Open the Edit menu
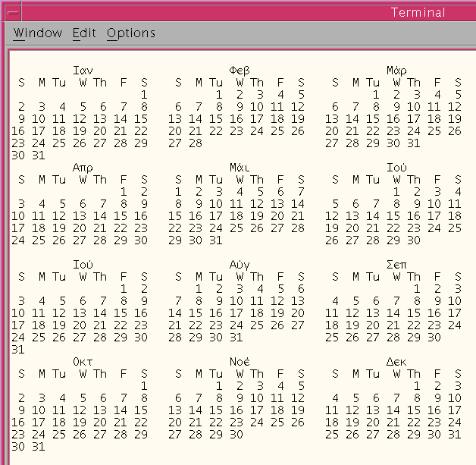This screenshot has height=465, width=476. (x=84, y=33)
